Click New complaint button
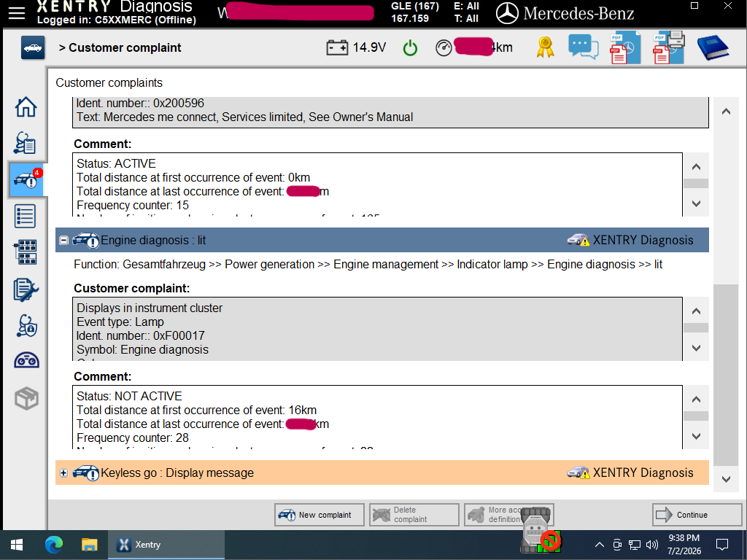Screen dimensions: 747x560 [320, 515]
